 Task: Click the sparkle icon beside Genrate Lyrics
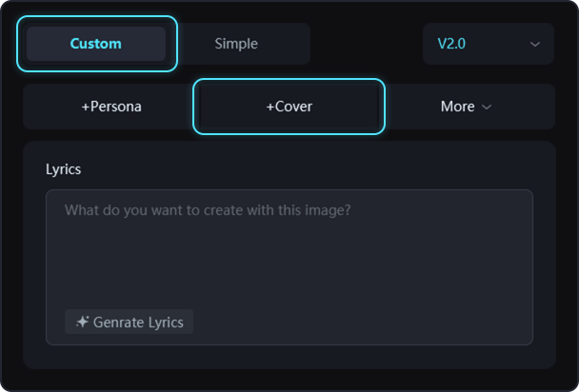tap(83, 322)
